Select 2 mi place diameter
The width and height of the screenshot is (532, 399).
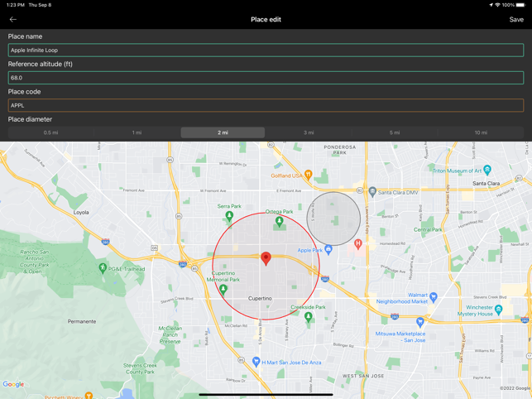[223, 132]
